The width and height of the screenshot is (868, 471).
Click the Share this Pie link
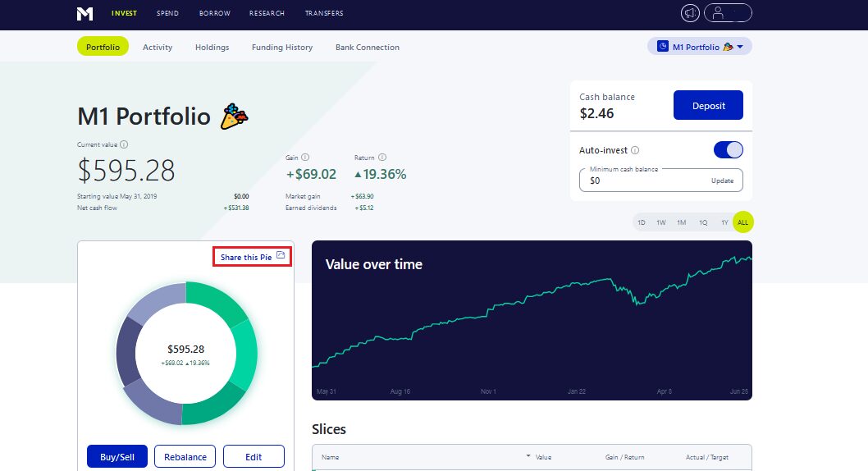pos(246,257)
